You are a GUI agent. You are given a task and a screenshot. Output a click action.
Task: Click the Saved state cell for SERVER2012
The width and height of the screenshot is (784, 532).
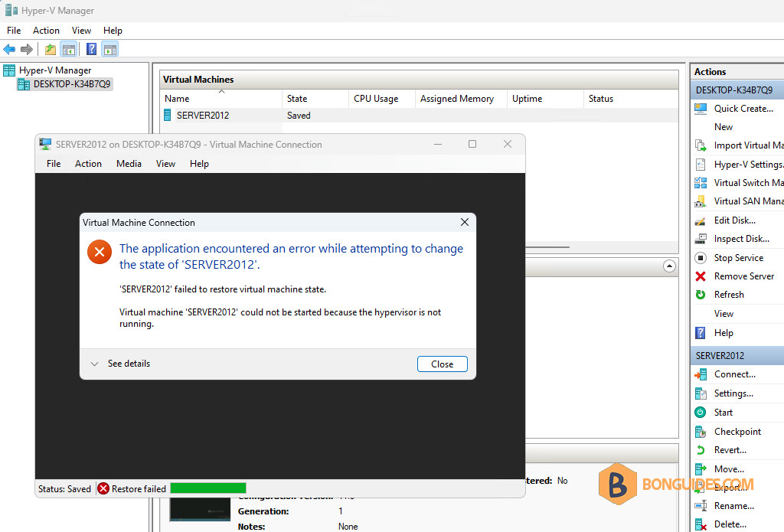click(299, 116)
